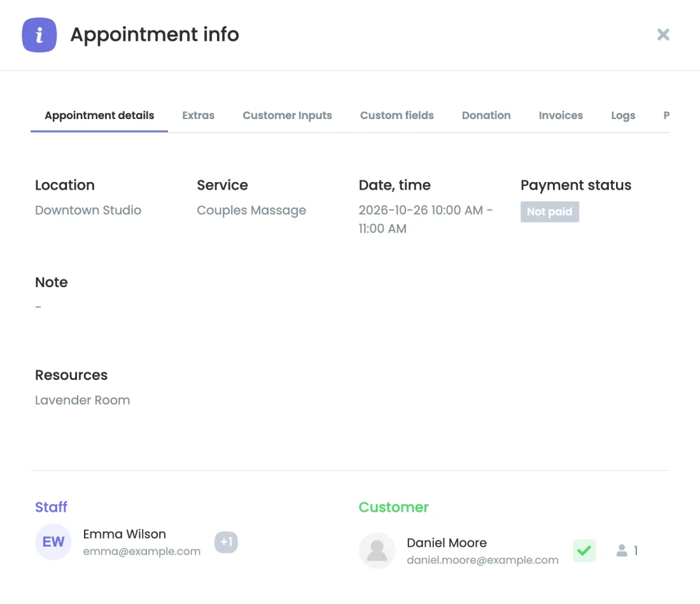Click daniel.moore@example.com email text
This screenshot has height=604, width=700.
tap(482, 560)
